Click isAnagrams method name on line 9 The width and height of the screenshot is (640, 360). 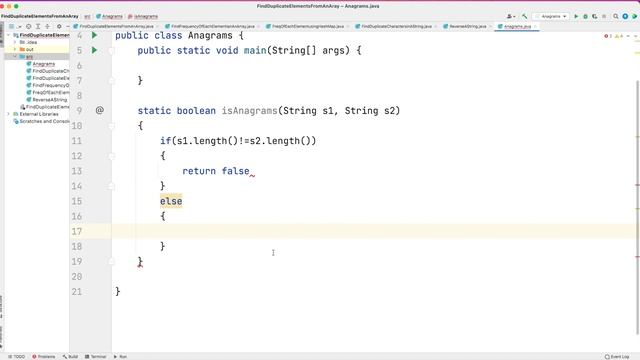[249, 111]
